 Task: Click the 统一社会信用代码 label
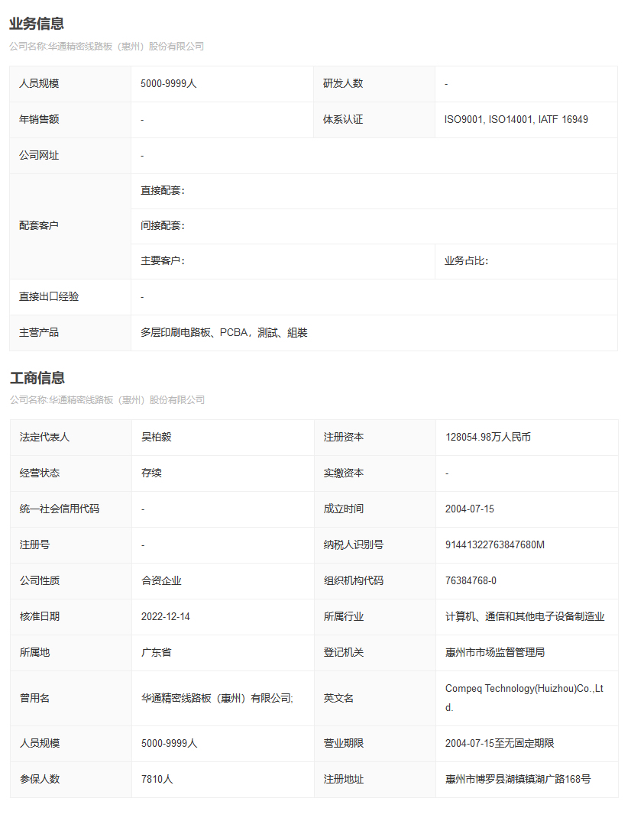60,509
